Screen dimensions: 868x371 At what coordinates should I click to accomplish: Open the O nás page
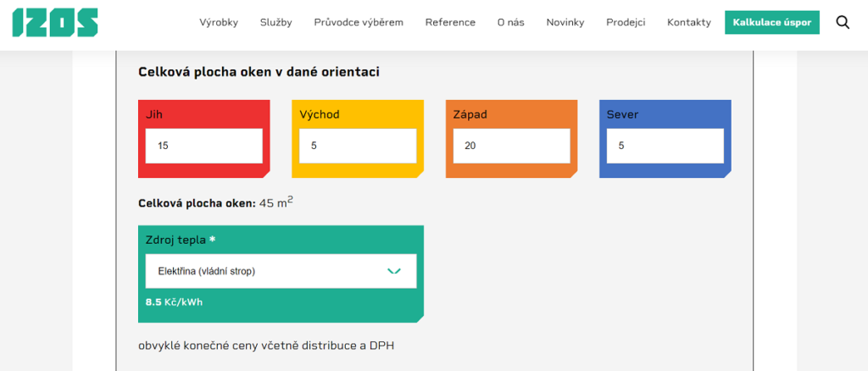point(510,22)
